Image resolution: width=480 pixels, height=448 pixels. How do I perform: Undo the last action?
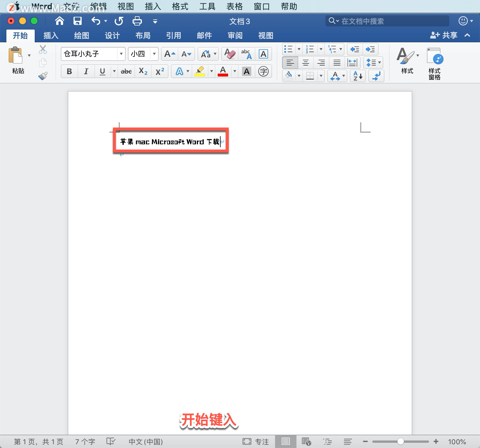(x=96, y=21)
